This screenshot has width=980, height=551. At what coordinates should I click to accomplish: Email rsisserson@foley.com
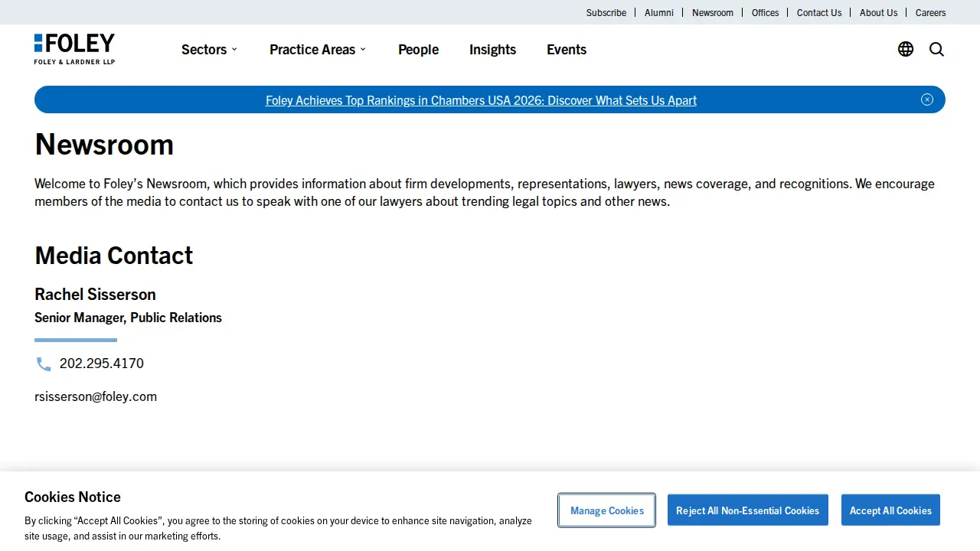click(96, 396)
